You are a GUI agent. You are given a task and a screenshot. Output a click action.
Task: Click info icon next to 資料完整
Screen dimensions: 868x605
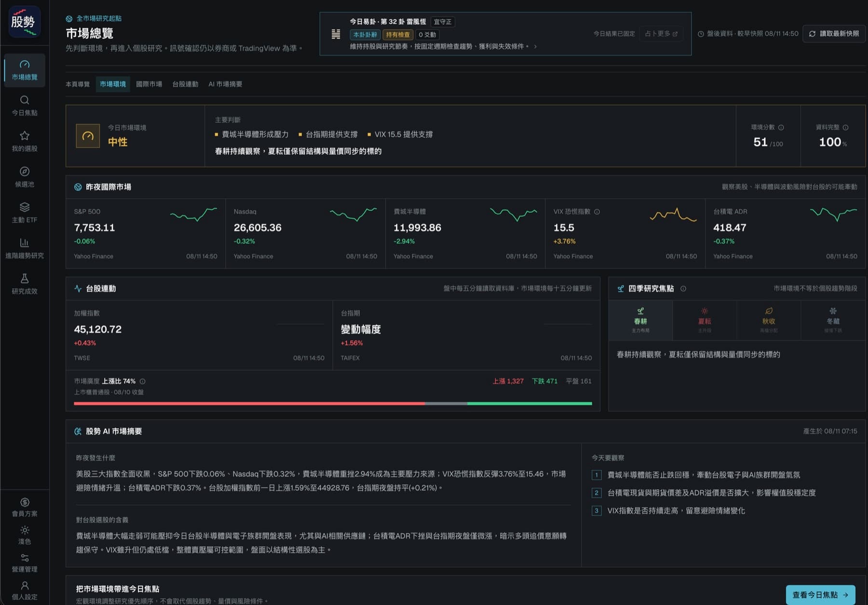[845, 127]
